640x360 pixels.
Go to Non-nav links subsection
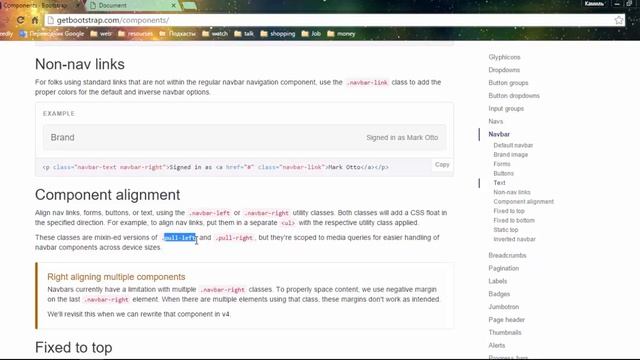pyautogui.click(x=512, y=192)
